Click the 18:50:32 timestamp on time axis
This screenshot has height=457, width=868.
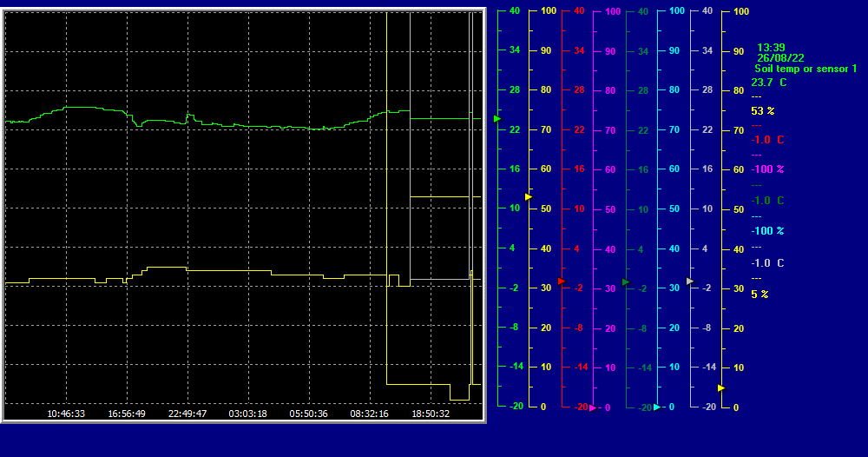[x=431, y=414]
